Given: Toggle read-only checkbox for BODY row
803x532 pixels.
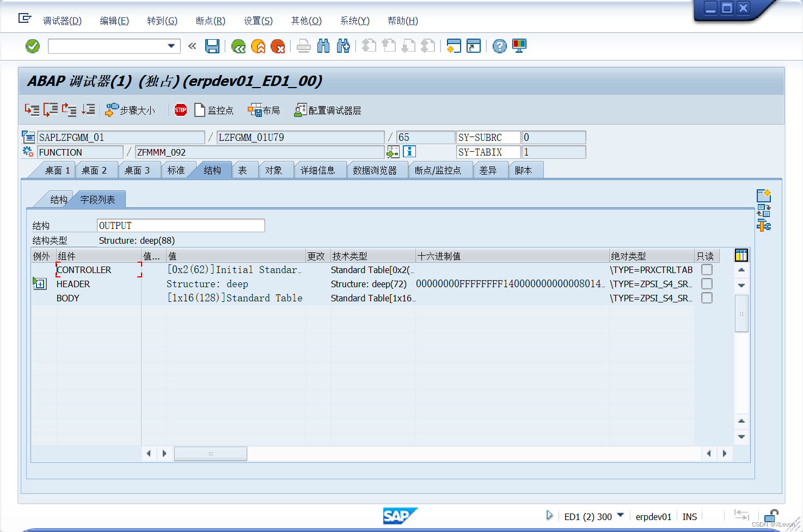Looking at the screenshot, I should click(x=707, y=298).
